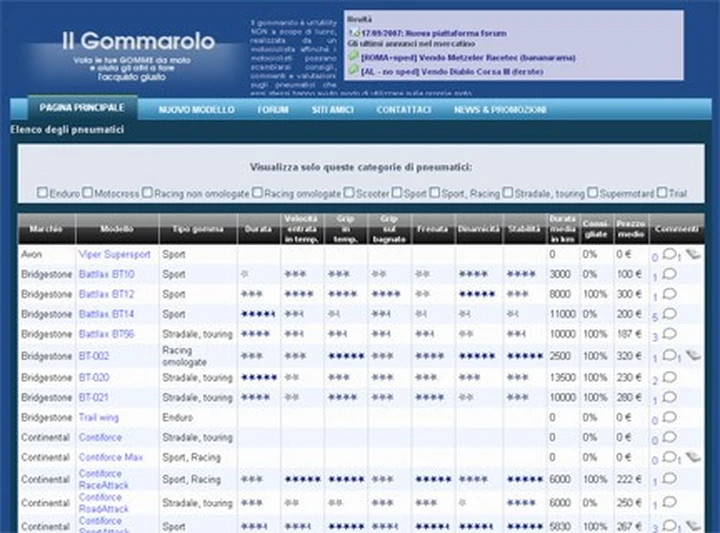This screenshot has width=720, height=533.
Task: Check the Racing non omologate filter
Action: (x=147, y=192)
